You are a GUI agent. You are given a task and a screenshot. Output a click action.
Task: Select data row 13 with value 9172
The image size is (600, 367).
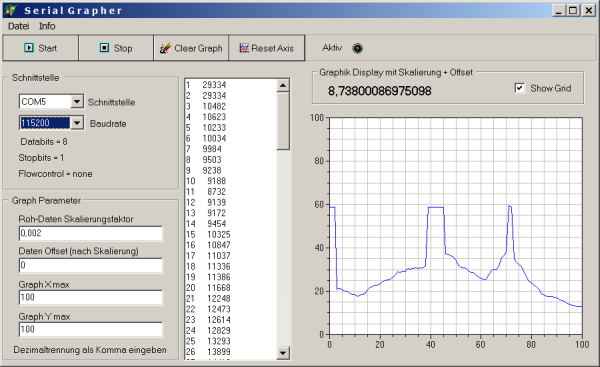coord(231,213)
